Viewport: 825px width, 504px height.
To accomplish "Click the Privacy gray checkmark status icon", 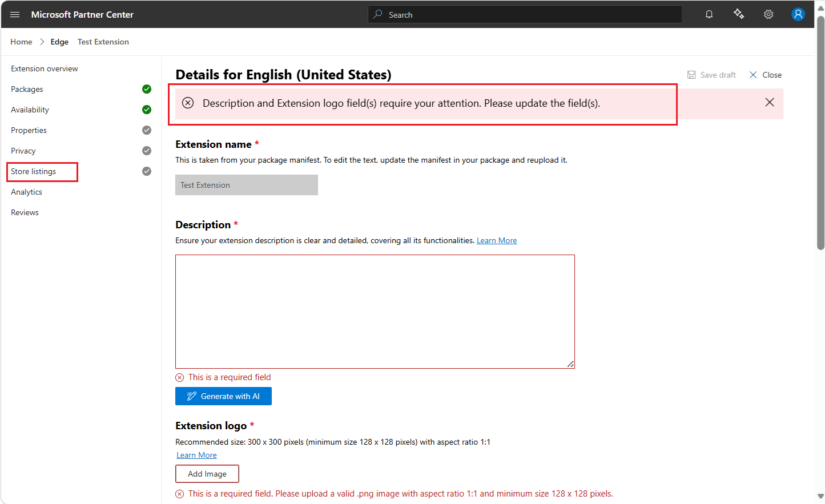I will (147, 151).
